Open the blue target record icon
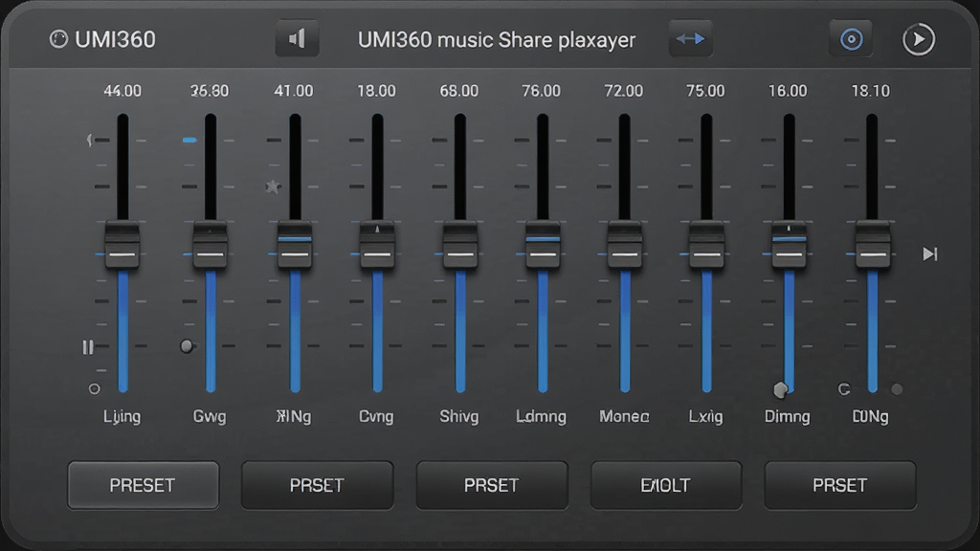Image resolution: width=980 pixels, height=551 pixels. pos(851,39)
